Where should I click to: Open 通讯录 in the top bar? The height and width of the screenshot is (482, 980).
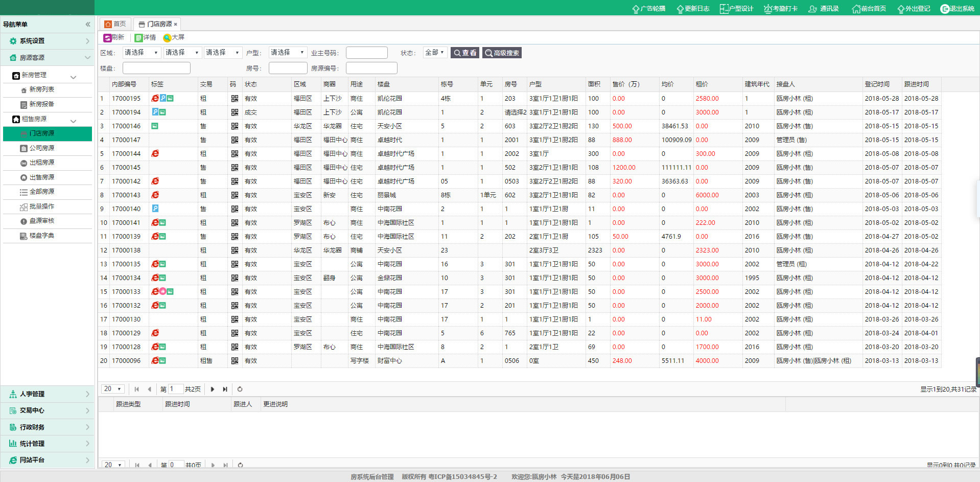[x=824, y=9]
